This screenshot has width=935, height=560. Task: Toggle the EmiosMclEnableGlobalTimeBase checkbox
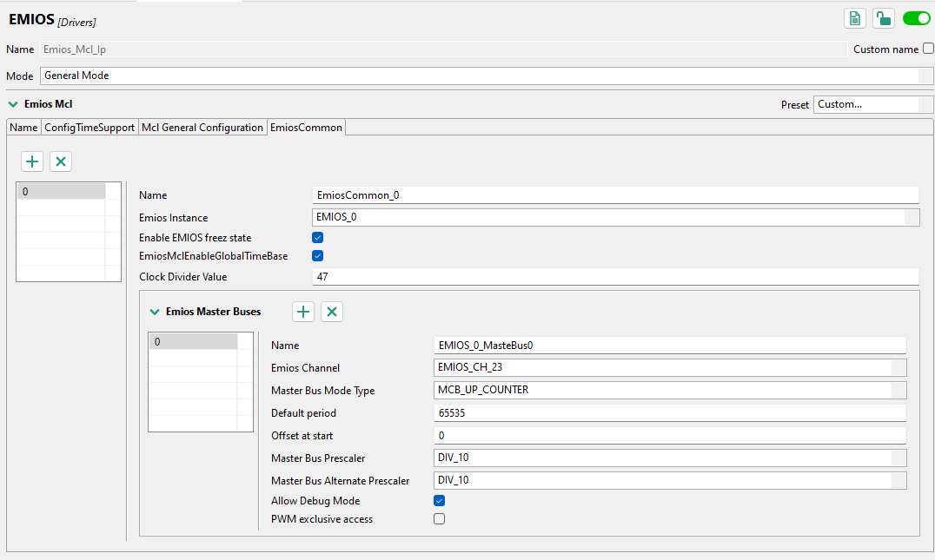click(318, 255)
